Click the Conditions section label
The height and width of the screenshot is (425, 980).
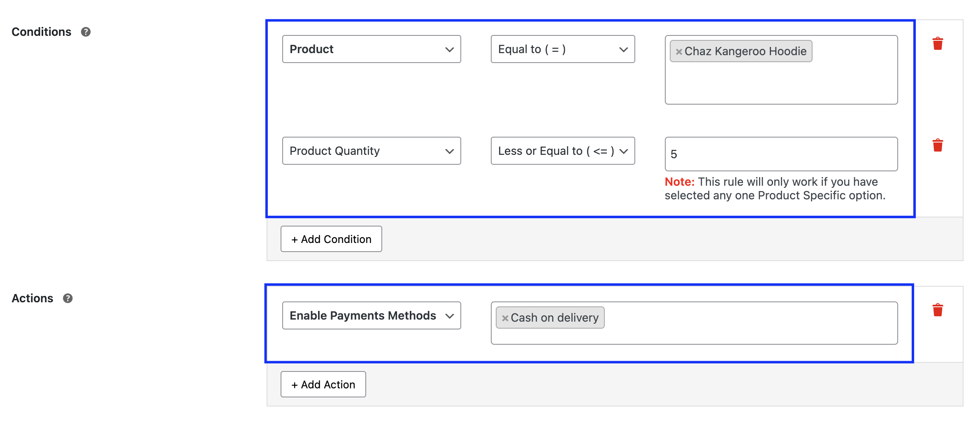(41, 32)
